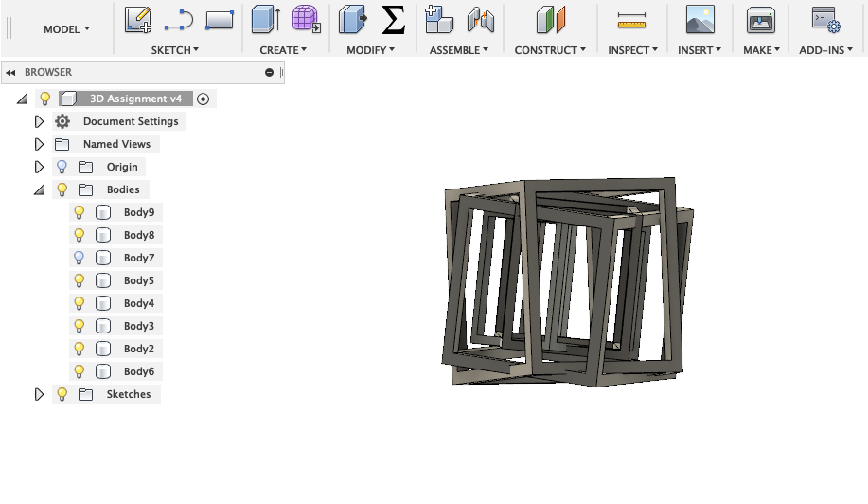
Task: Select Body7 label in browser
Action: click(139, 258)
